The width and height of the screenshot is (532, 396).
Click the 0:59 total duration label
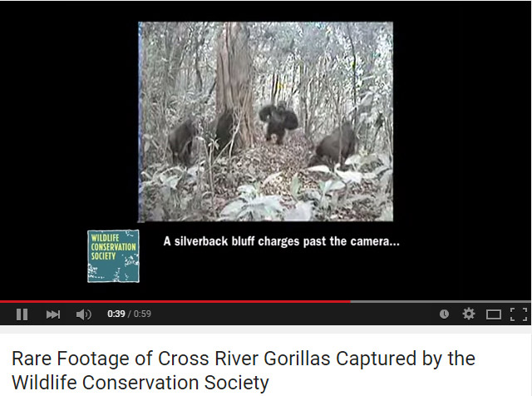pos(142,314)
